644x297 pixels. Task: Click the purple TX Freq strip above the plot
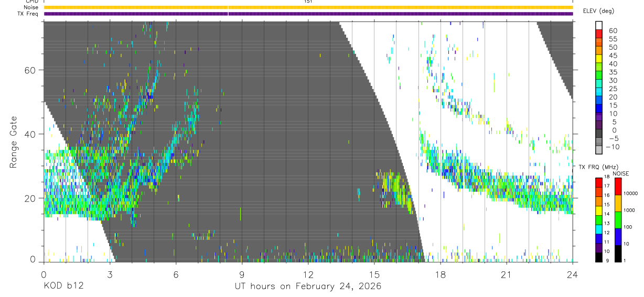308,14
